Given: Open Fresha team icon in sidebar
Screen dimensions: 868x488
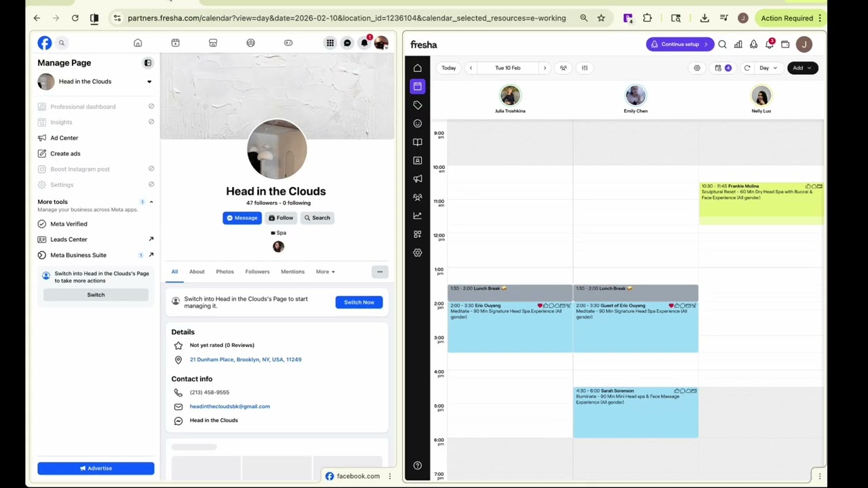Looking at the screenshot, I should click(x=418, y=197).
